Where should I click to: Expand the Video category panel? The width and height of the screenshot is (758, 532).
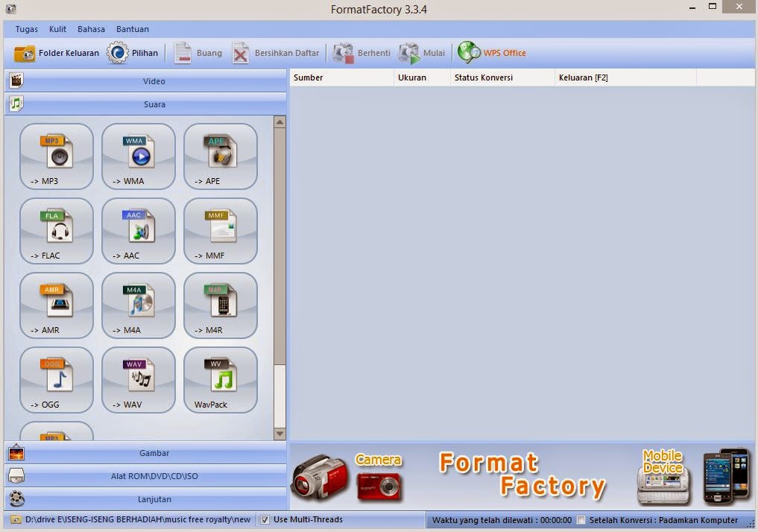pos(145,80)
